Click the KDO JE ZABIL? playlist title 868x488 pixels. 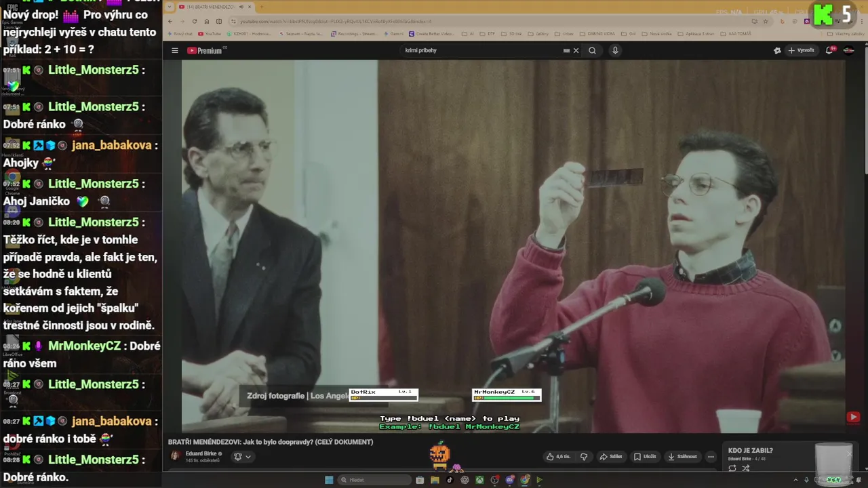751,451
